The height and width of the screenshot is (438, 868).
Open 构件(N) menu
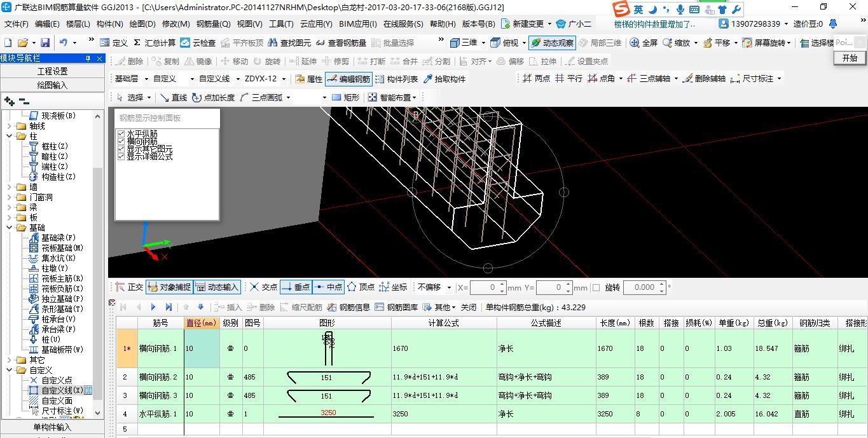click(109, 24)
